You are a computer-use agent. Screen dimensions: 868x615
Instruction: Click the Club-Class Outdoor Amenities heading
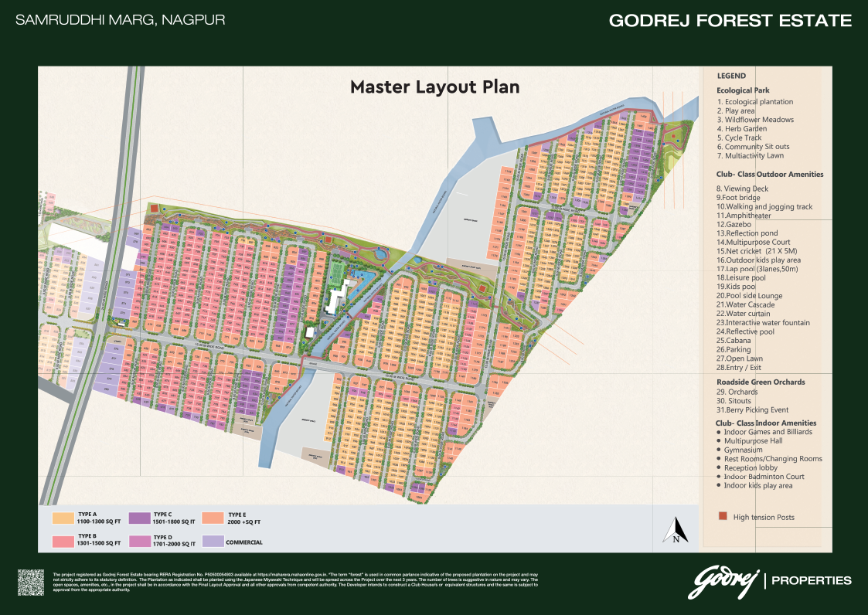pos(770,175)
